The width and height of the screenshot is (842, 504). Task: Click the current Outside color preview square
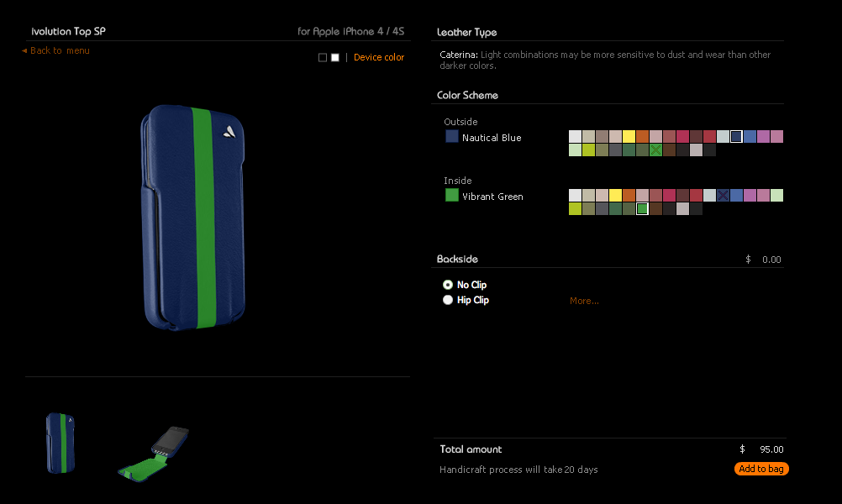tap(452, 136)
